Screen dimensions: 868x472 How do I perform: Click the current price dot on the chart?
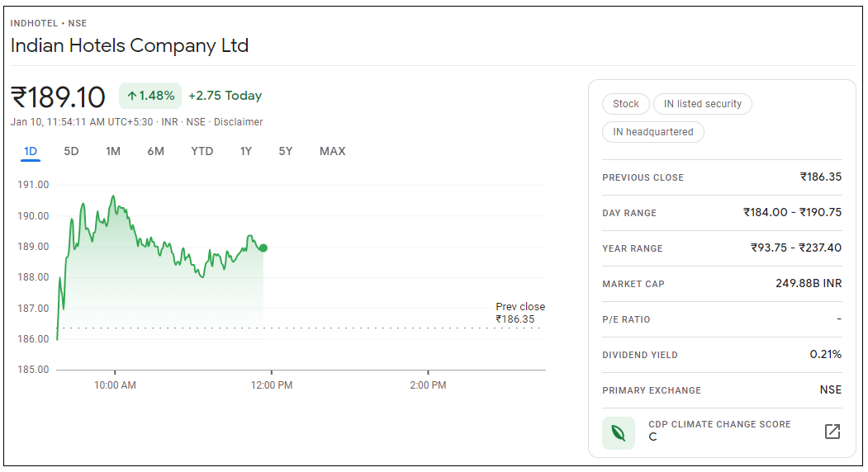click(x=263, y=248)
